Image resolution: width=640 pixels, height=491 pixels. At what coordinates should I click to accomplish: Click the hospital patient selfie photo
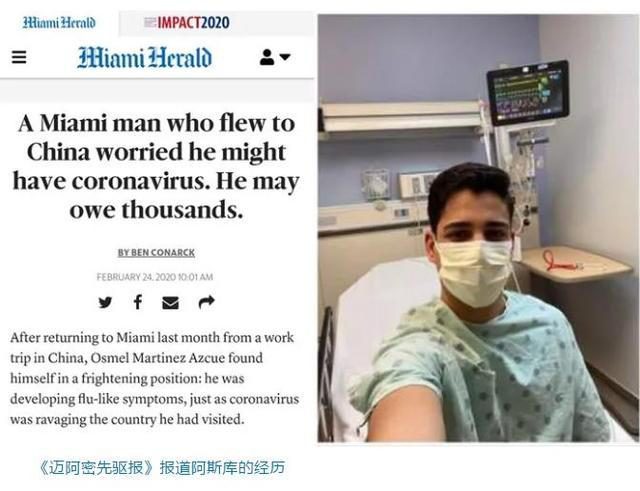[x=478, y=228]
